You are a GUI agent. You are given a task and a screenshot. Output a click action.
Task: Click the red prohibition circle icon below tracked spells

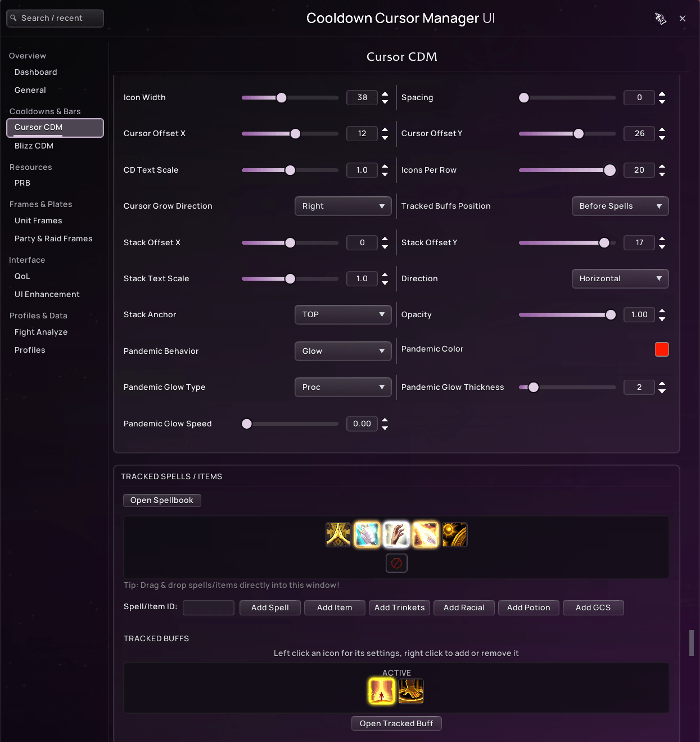396,563
